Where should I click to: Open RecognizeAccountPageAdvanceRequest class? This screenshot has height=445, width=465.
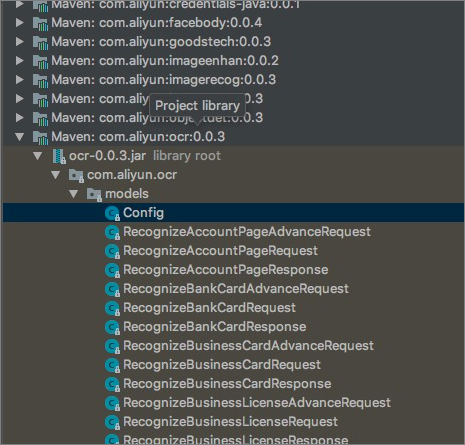click(247, 232)
